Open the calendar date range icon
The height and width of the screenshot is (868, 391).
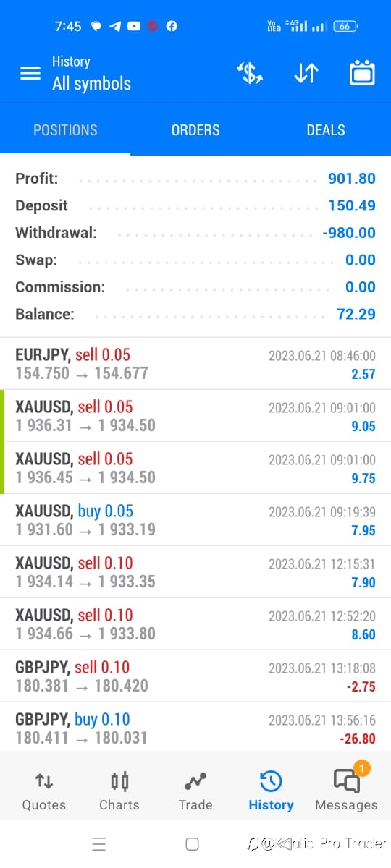[x=361, y=73]
